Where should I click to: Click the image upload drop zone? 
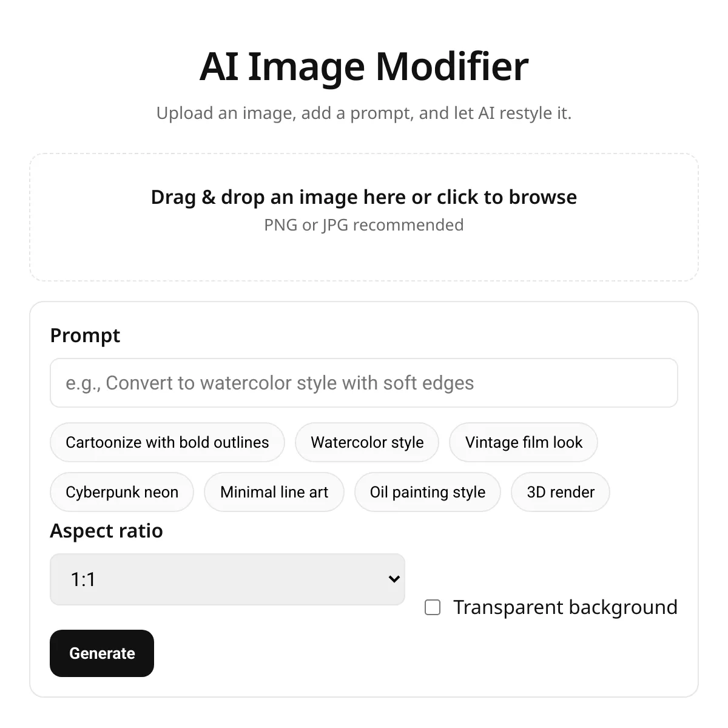pos(364,255)
